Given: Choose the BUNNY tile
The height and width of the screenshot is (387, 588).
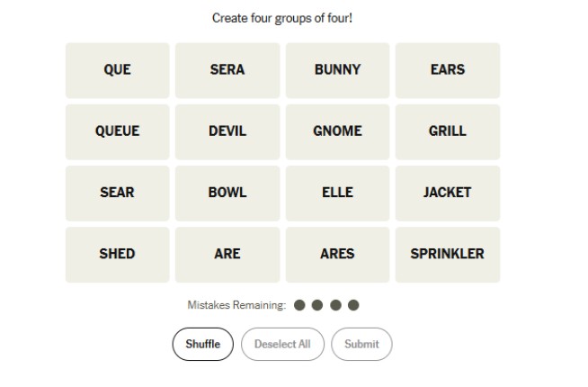Looking at the screenshot, I should pos(337,70).
